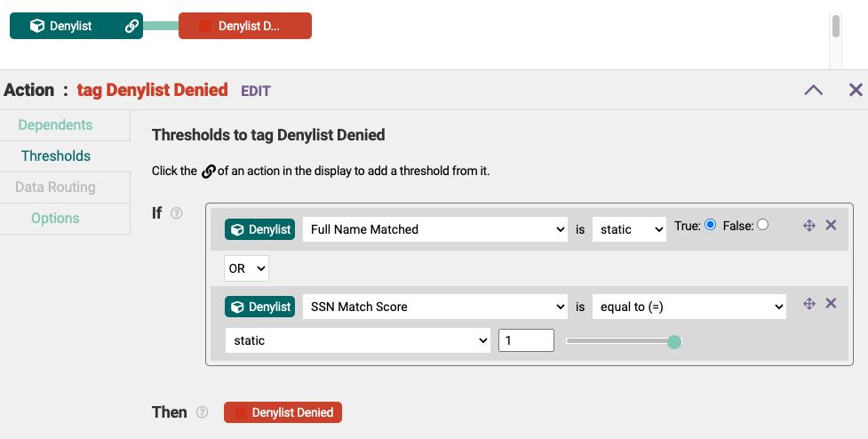Viewport: 868px width, 439px height.
Task: Click the Denylist Denied tag button under Then
Action: pos(283,412)
